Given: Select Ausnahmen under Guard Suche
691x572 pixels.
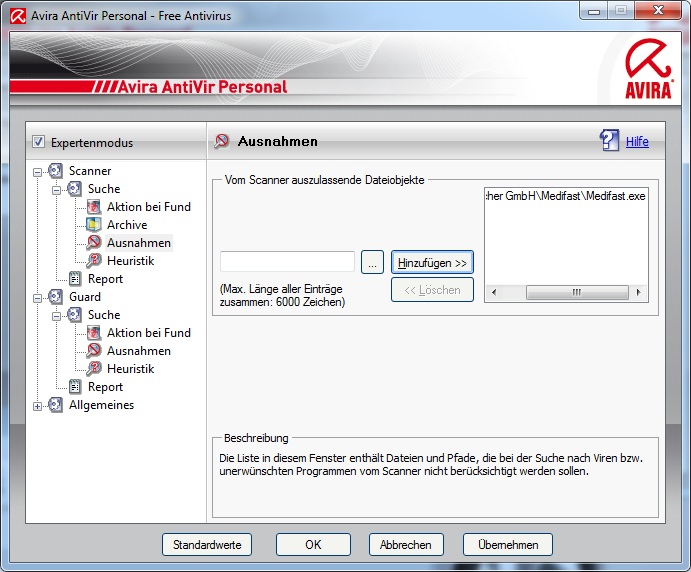Looking at the screenshot, I should 139,350.
